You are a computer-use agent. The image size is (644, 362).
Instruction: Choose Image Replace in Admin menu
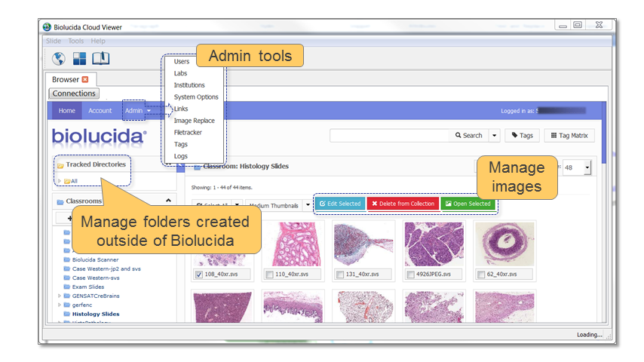(194, 121)
